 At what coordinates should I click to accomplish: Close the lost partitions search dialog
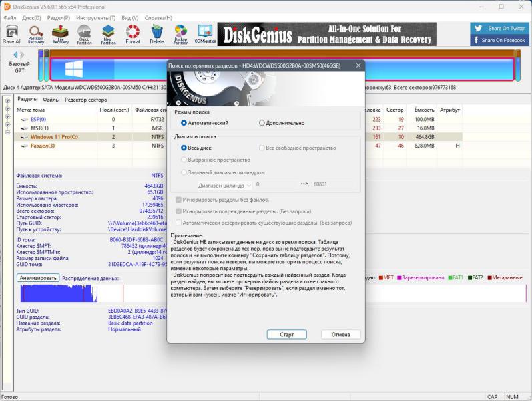coord(358,65)
